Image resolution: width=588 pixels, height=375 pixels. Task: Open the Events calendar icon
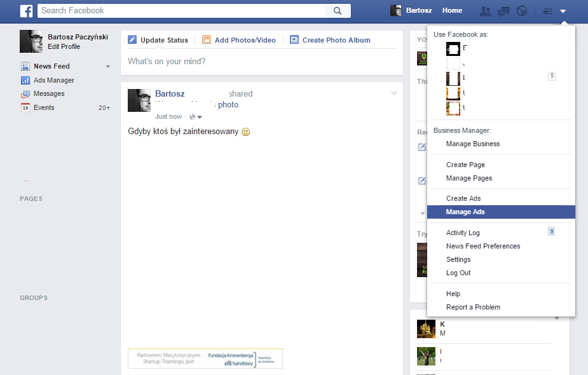[x=25, y=107]
